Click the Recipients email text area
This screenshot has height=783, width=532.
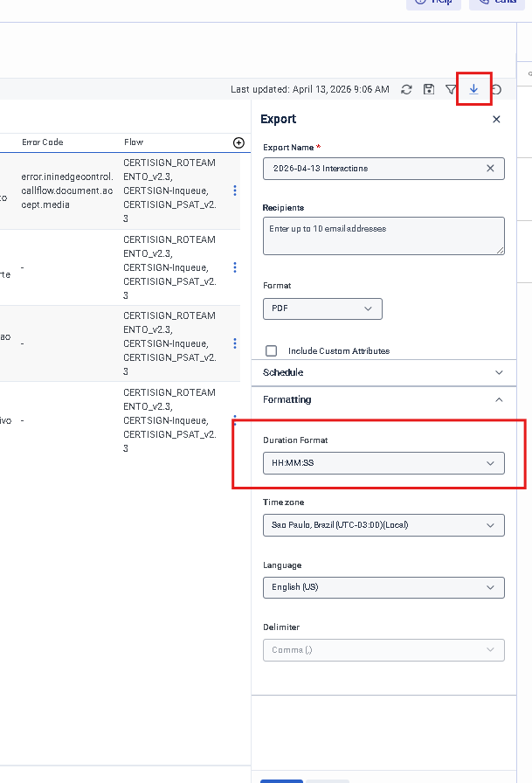point(383,236)
